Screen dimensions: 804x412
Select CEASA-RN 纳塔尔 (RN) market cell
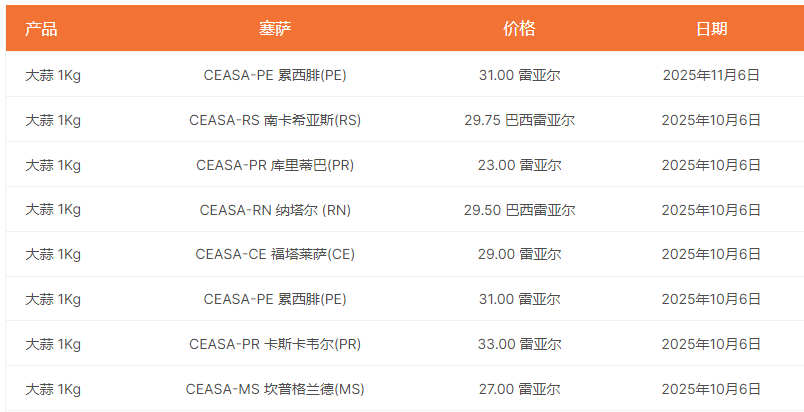275,210
